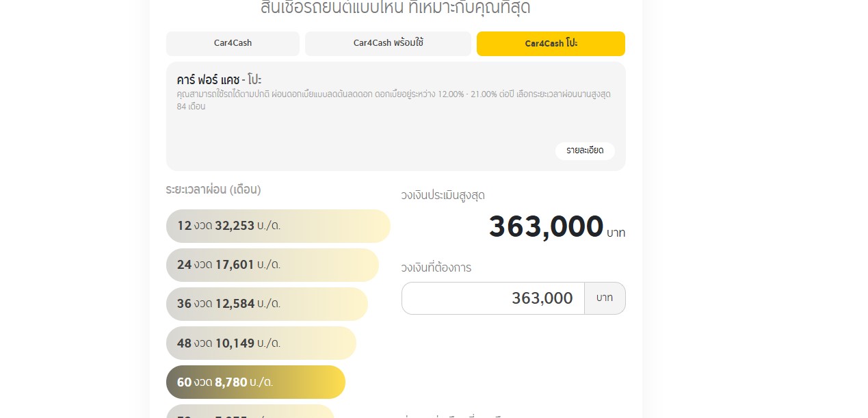The height and width of the screenshot is (418, 868).
Task: Choose the 12 งวด 32,253 installment option
Action: (x=278, y=226)
